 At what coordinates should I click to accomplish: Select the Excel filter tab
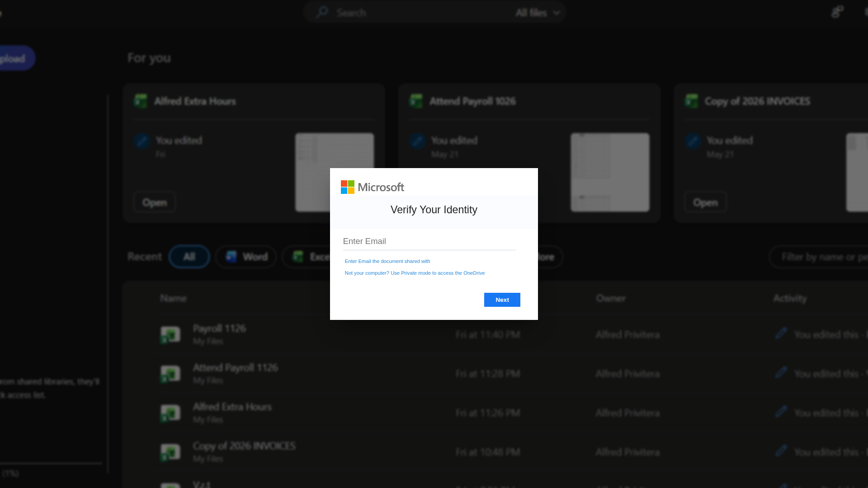312,257
